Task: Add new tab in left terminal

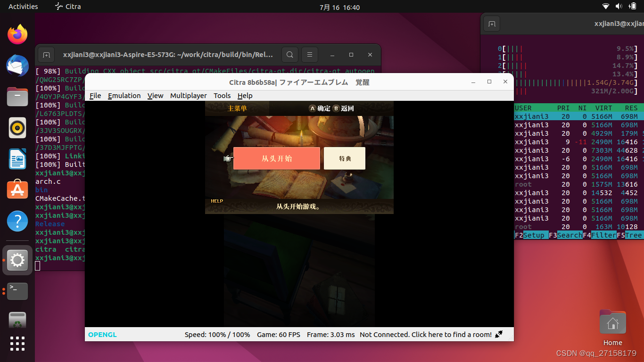Action: 46,55
